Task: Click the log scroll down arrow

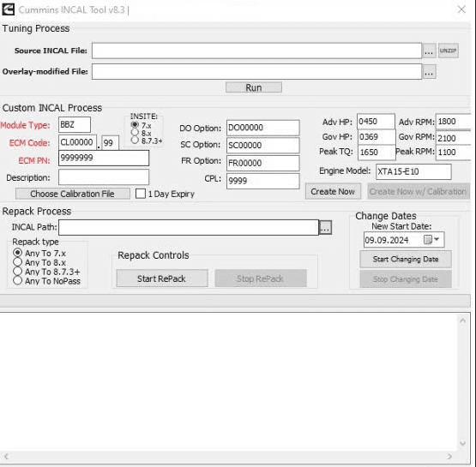Action: click(x=462, y=444)
